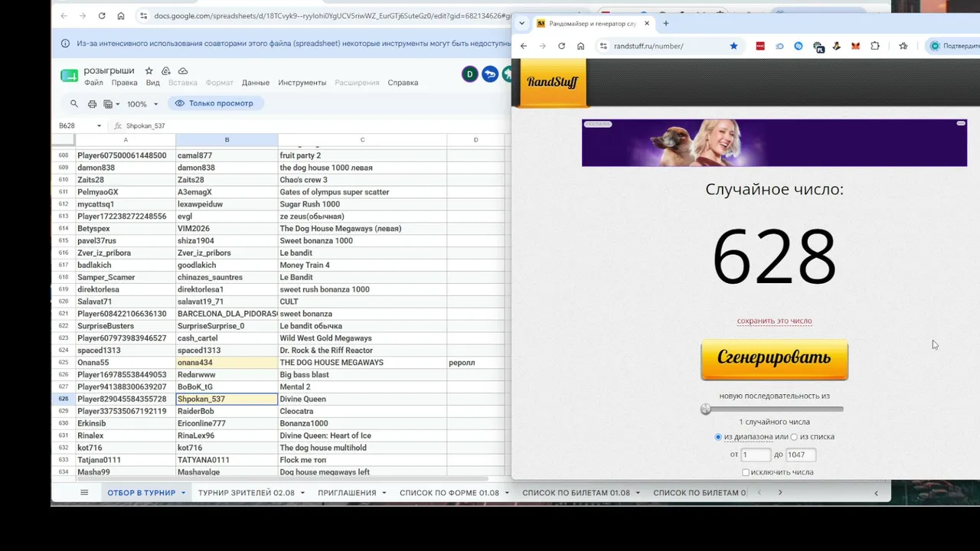Check the cloud document status icon
Viewport: 980px width, 551px height.
tap(183, 70)
